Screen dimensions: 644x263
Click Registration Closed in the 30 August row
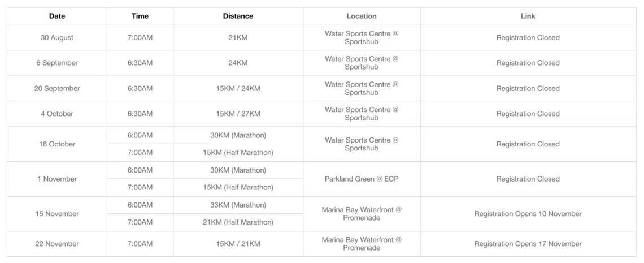pyautogui.click(x=528, y=38)
